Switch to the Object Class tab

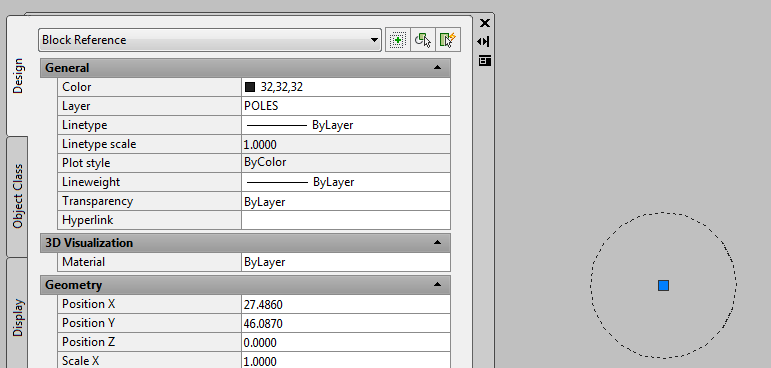18,196
